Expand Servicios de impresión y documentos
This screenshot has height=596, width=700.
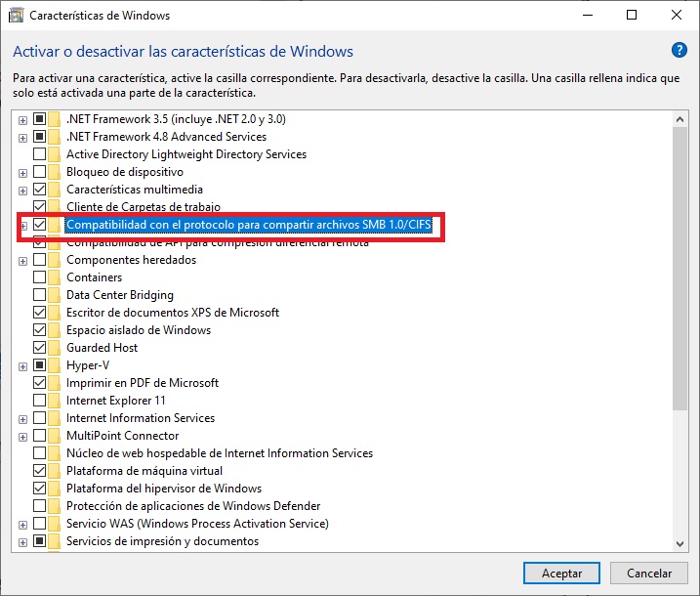coord(22,541)
